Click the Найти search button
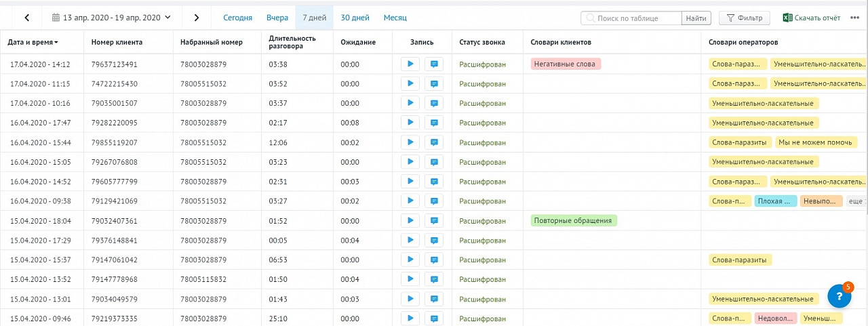 coord(696,18)
